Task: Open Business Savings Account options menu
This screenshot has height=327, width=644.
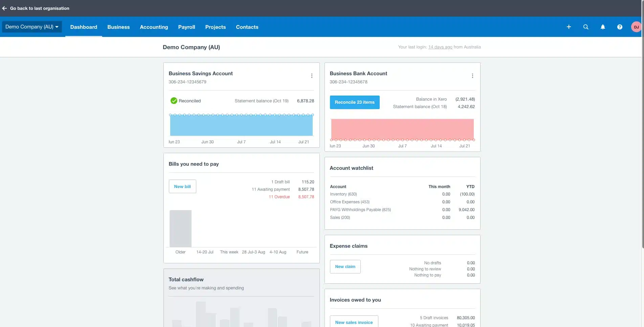Action: (311, 76)
